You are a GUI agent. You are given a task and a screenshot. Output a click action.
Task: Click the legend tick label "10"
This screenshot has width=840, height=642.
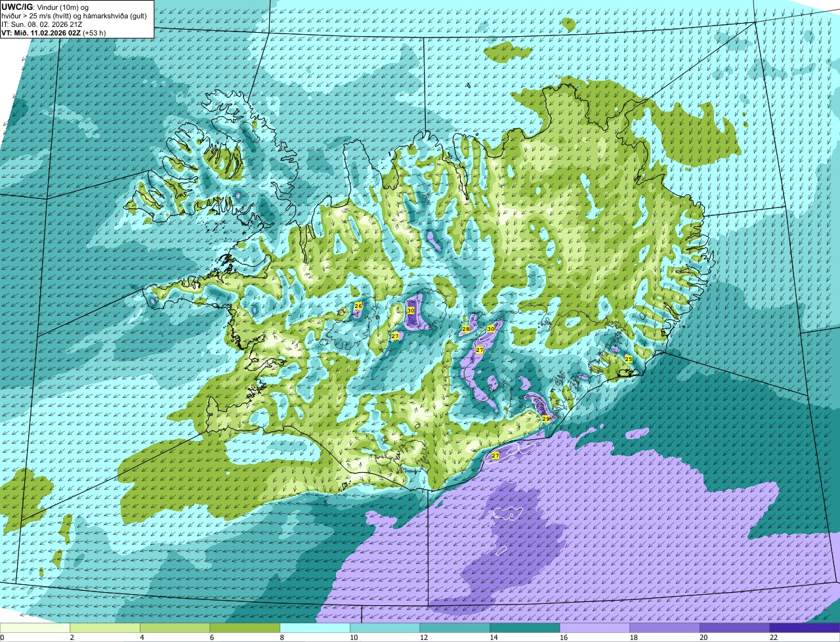[x=353, y=637]
